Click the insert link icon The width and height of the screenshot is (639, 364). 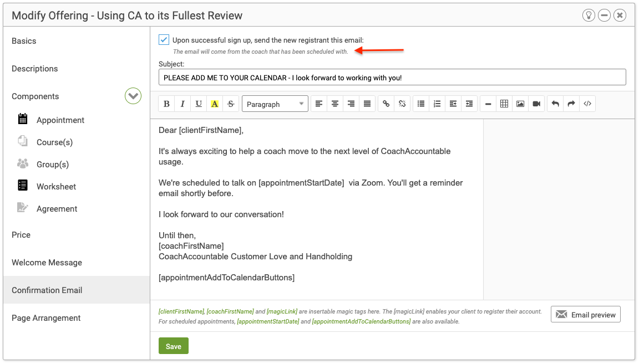tap(387, 104)
